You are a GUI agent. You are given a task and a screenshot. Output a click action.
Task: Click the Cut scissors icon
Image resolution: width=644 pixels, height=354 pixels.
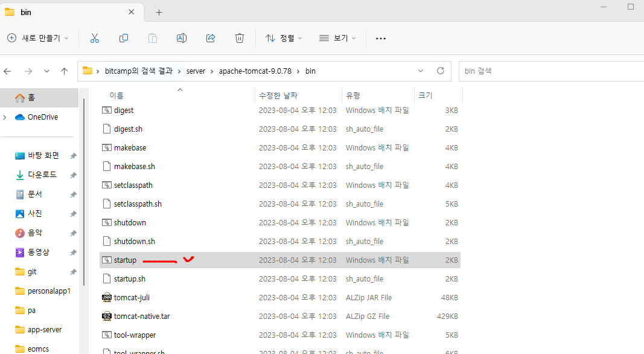[x=95, y=38]
